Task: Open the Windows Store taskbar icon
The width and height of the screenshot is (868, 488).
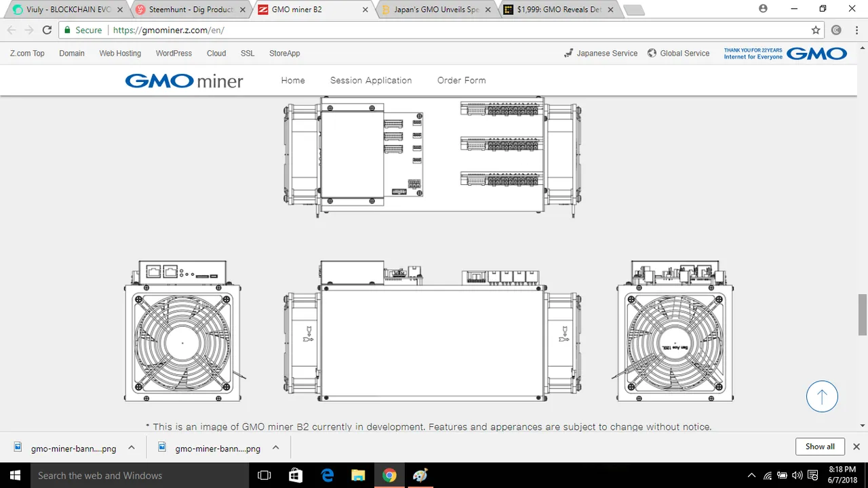Action: click(296, 475)
